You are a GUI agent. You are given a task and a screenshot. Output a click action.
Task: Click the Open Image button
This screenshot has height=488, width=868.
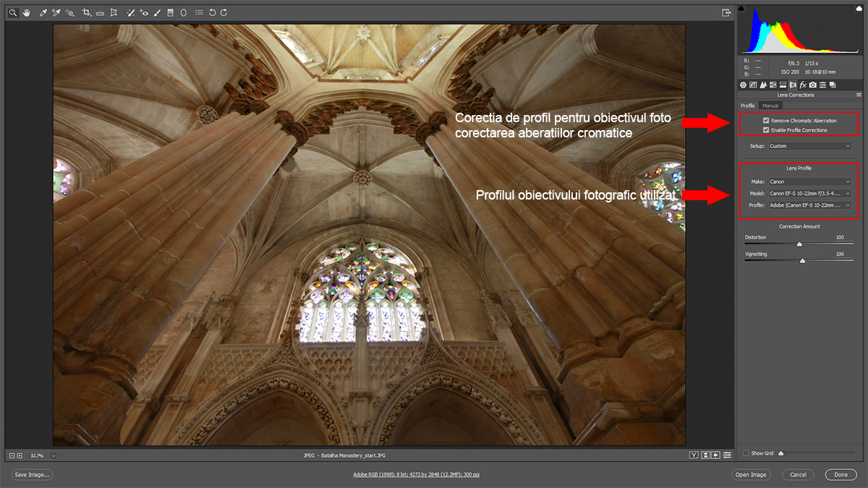[751, 475]
